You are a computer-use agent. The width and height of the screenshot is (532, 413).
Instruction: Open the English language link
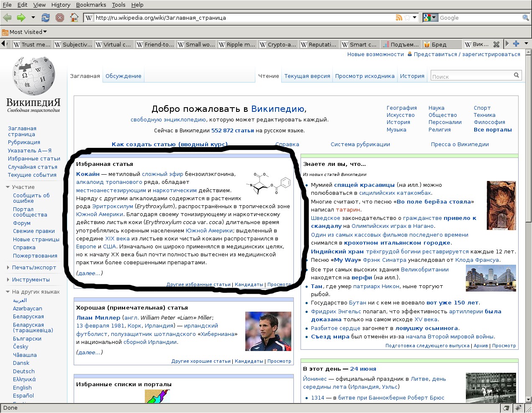click(x=22, y=388)
